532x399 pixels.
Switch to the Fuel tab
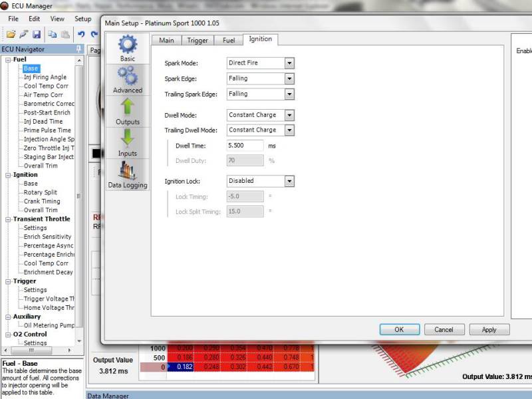pyautogui.click(x=229, y=40)
